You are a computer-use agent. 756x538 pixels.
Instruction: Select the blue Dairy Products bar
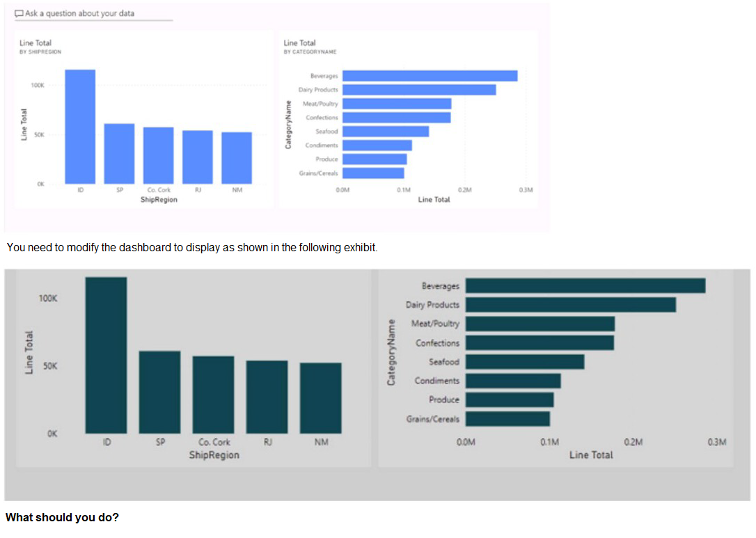(x=419, y=90)
